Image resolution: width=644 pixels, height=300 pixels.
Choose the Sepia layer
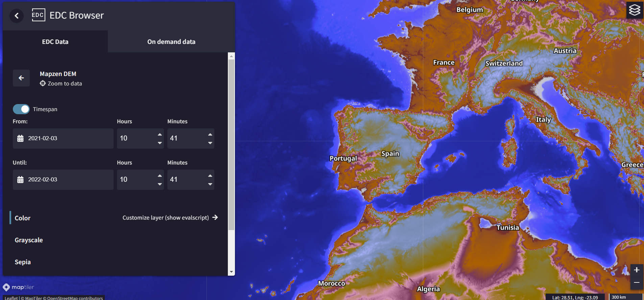click(x=23, y=262)
